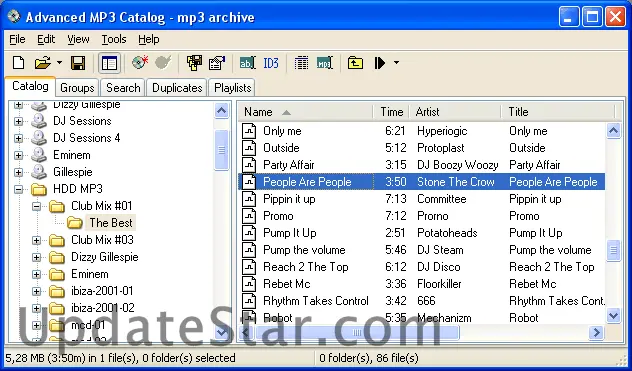Select the 'Outside' file by Protoplast
This screenshot has width=632, height=371.
coord(422,148)
